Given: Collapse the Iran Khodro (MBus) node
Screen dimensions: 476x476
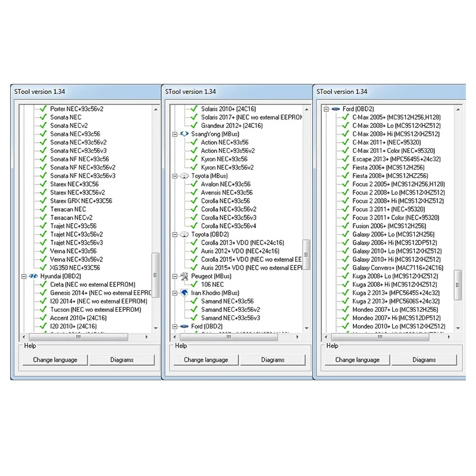Looking at the screenshot, I should click(175, 293).
